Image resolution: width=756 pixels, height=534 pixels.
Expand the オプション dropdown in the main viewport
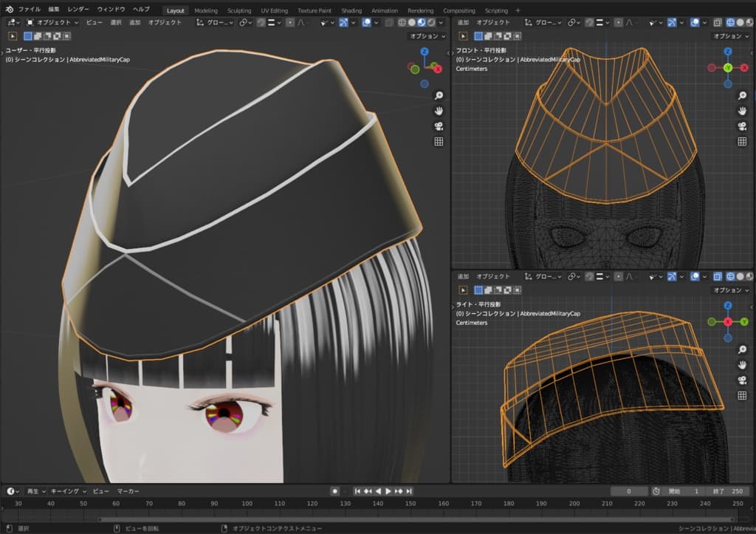(x=427, y=35)
